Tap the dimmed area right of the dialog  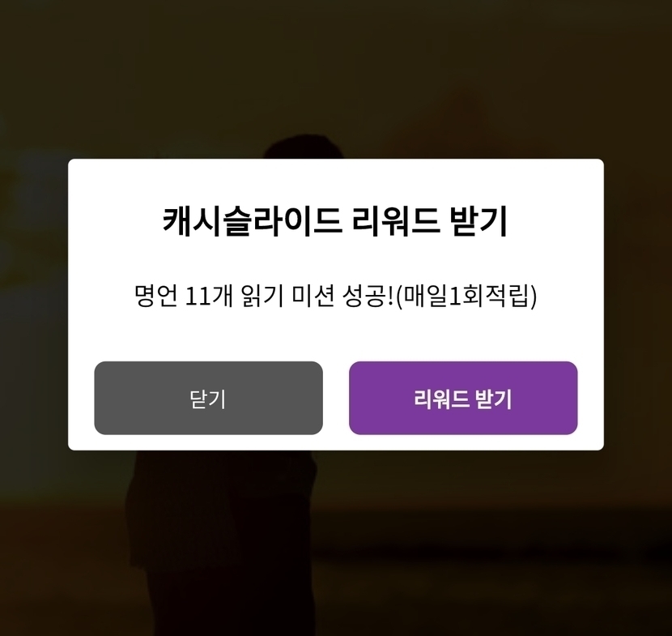(638, 305)
